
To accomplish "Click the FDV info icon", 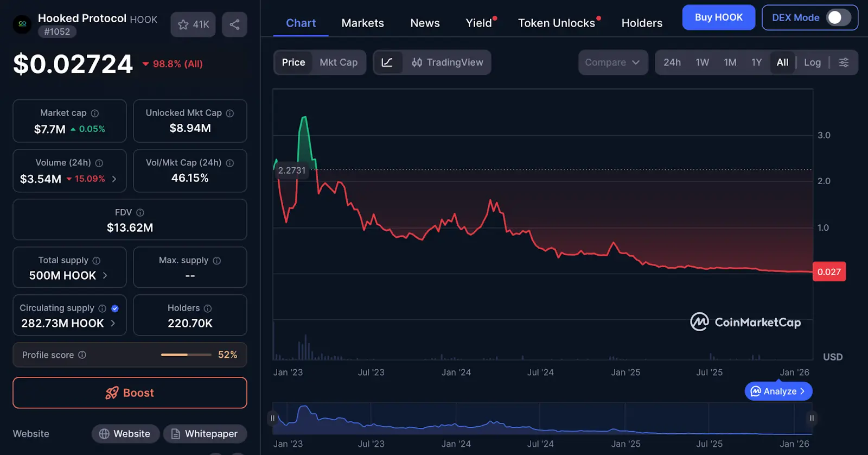I will pos(141,213).
